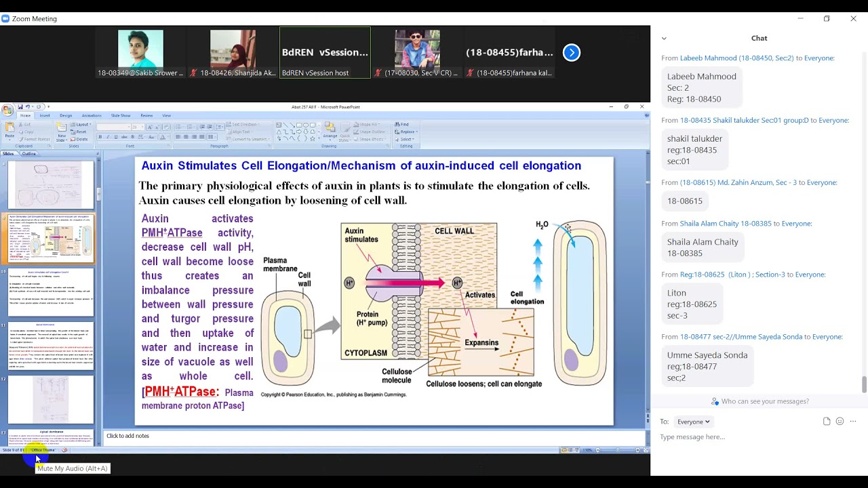Collapse the Zoom chat panel chevron
868x488 pixels.
tap(664, 39)
